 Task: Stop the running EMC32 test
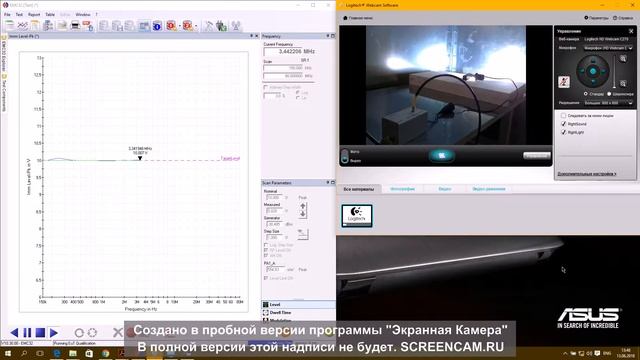click(x=40, y=333)
